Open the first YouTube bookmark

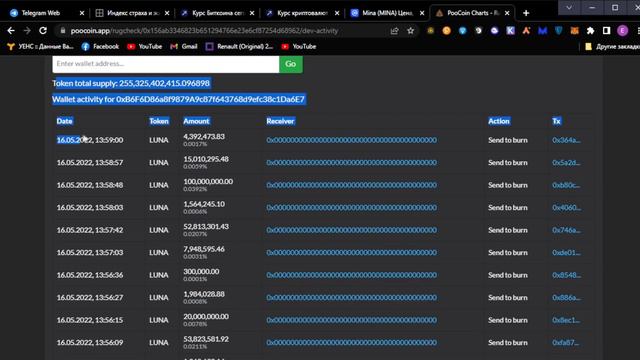point(144,47)
